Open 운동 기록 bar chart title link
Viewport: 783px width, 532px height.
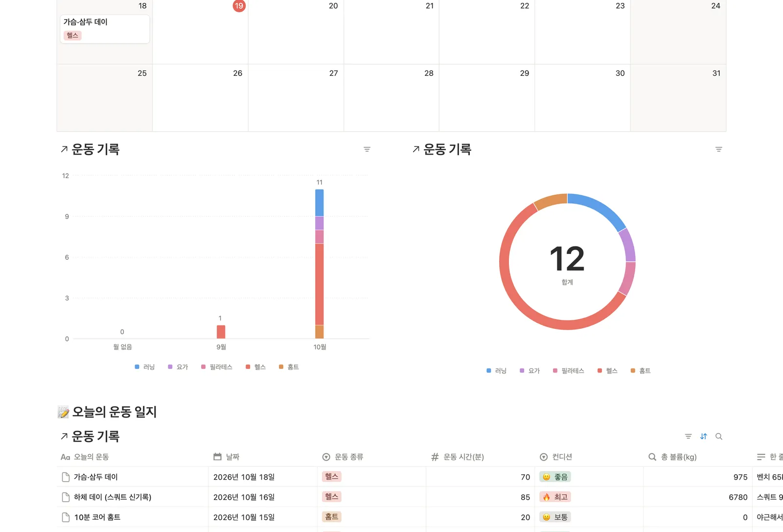pos(95,149)
